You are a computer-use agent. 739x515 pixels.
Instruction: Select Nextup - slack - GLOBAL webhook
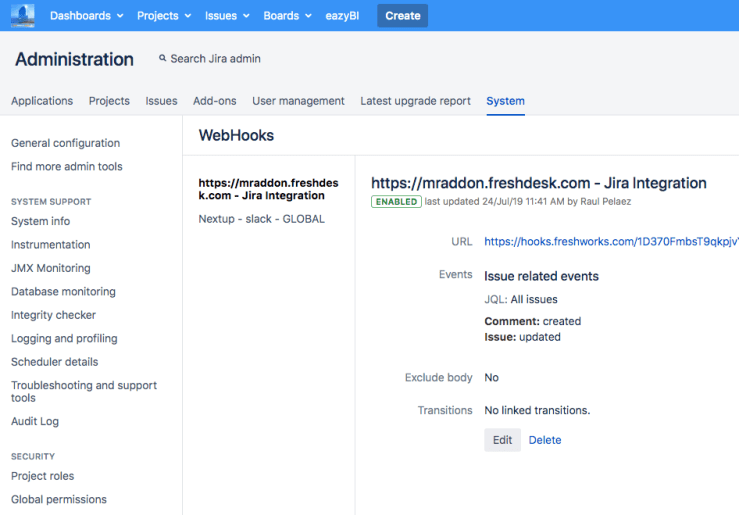tap(261, 219)
